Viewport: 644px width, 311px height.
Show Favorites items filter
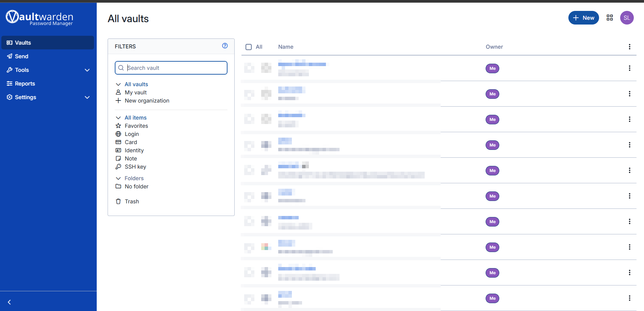point(136,126)
